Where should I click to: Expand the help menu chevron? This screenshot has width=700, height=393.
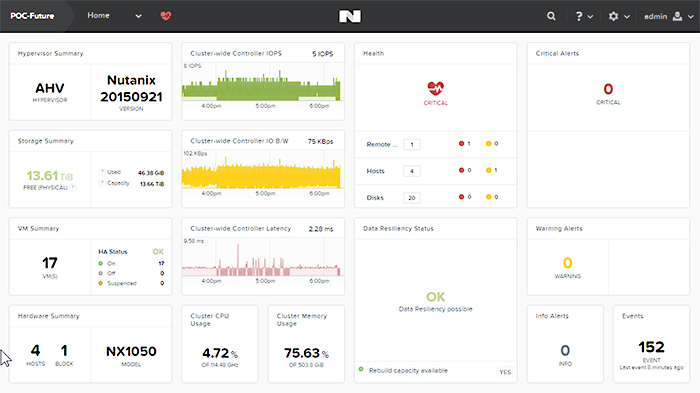tap(590, 17)
